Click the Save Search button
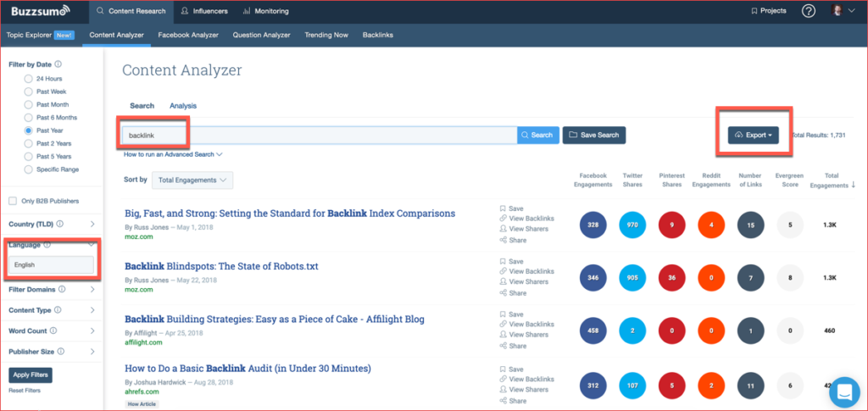 click(594, 135)
